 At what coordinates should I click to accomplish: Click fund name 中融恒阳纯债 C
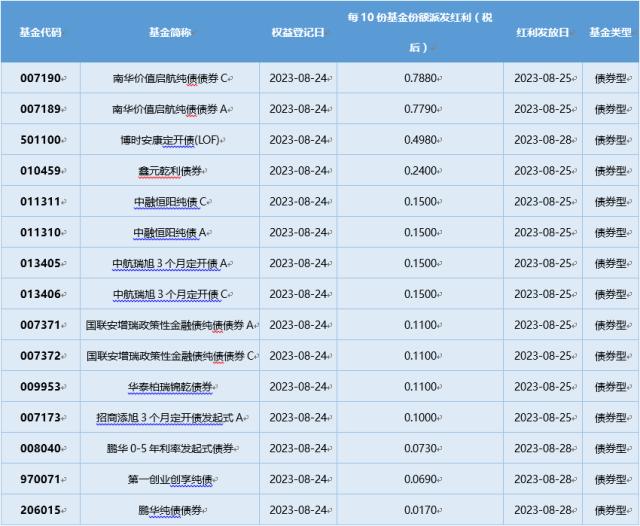coord(170,202)
